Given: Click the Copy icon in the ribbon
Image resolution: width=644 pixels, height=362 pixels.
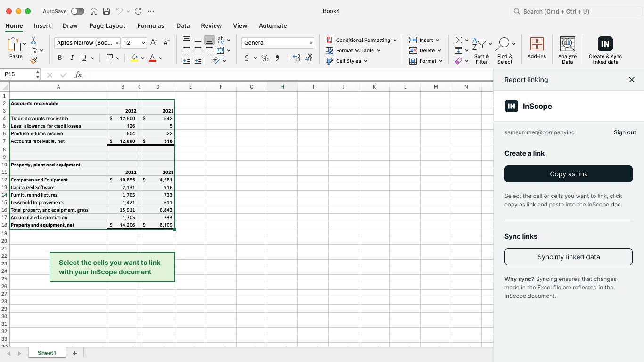Looking at the screenshot, I should coord(33,50).
